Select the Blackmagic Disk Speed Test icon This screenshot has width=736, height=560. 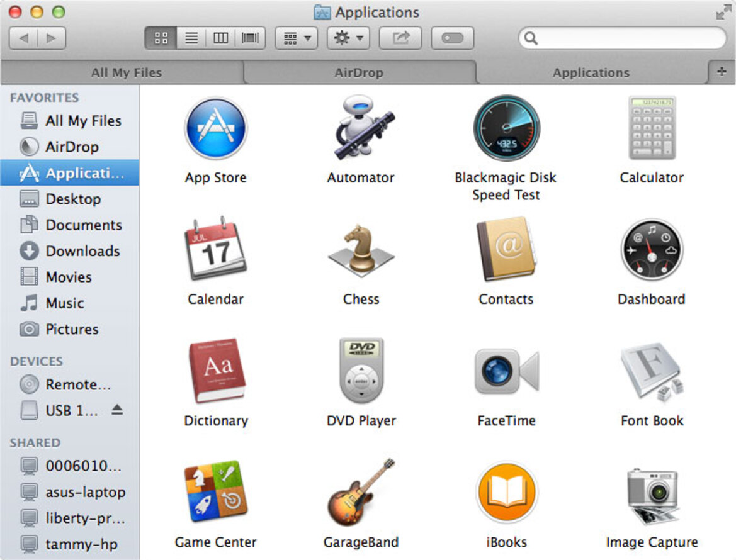(x=506, y=128)
